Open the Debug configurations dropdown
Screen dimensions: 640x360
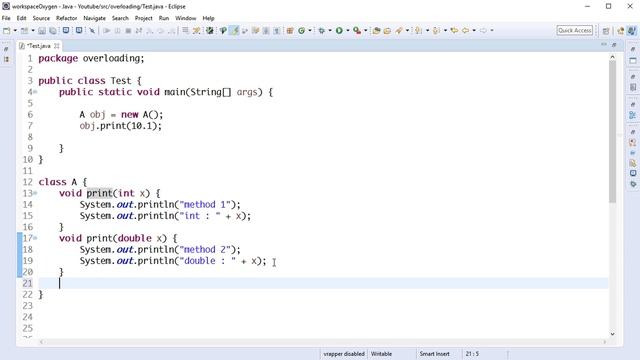(330, 31)
